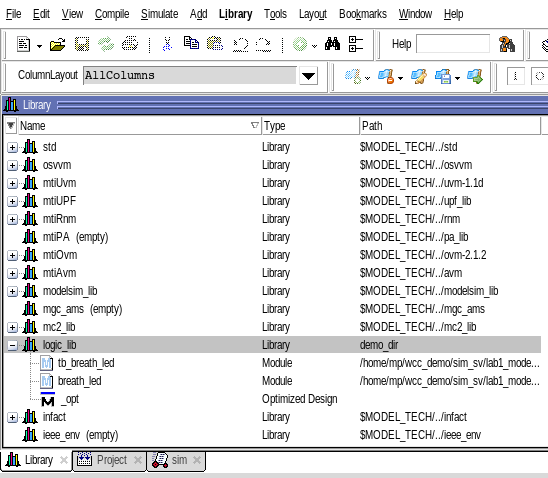
Task: Click the ColumnLayout AllColumns combo box
Action: click(190, 75)
